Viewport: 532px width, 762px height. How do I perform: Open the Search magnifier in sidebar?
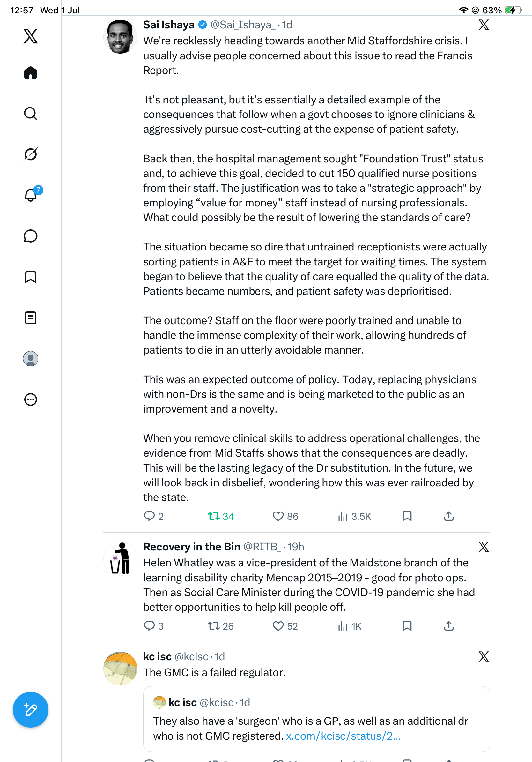(31, 114)
